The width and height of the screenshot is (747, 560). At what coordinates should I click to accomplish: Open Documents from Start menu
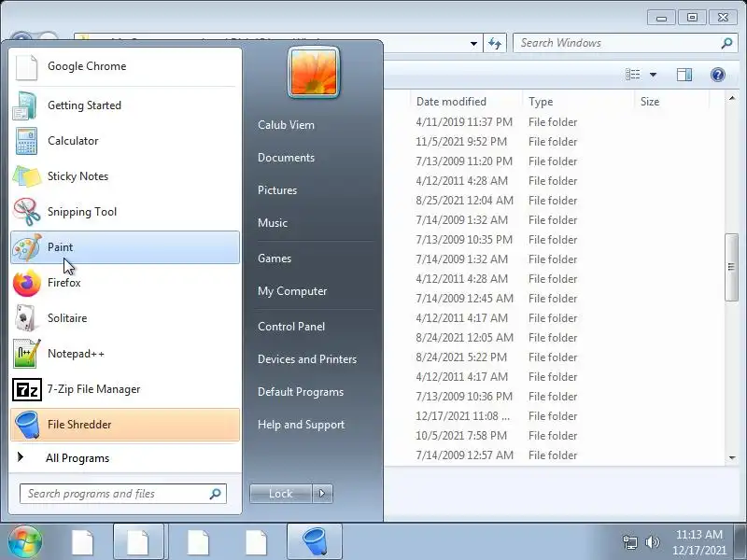coord(286,158)
